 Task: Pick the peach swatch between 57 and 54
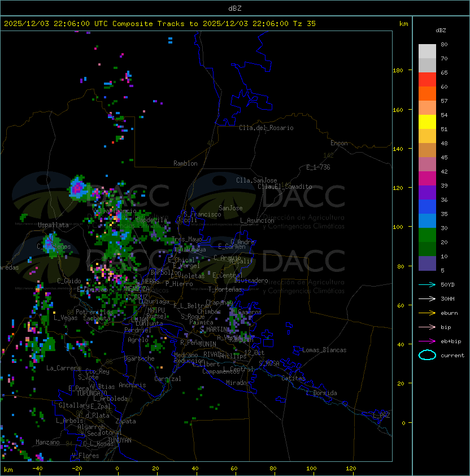427,108
